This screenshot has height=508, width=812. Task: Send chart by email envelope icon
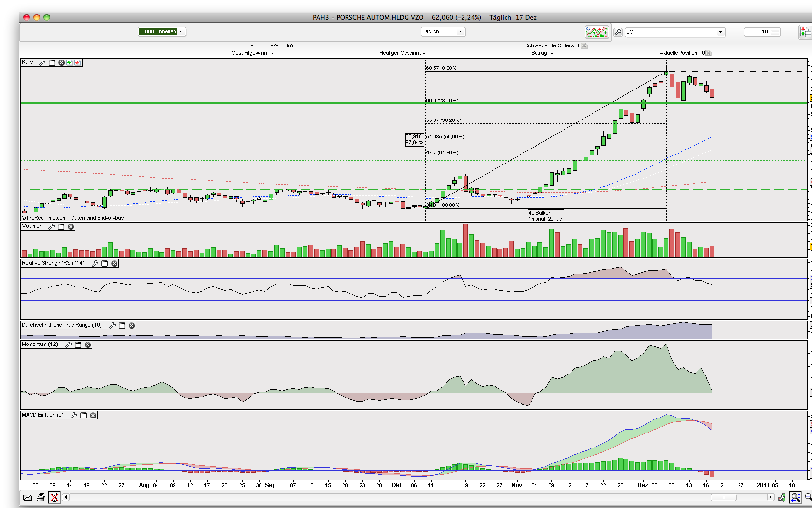click(28, 497)
